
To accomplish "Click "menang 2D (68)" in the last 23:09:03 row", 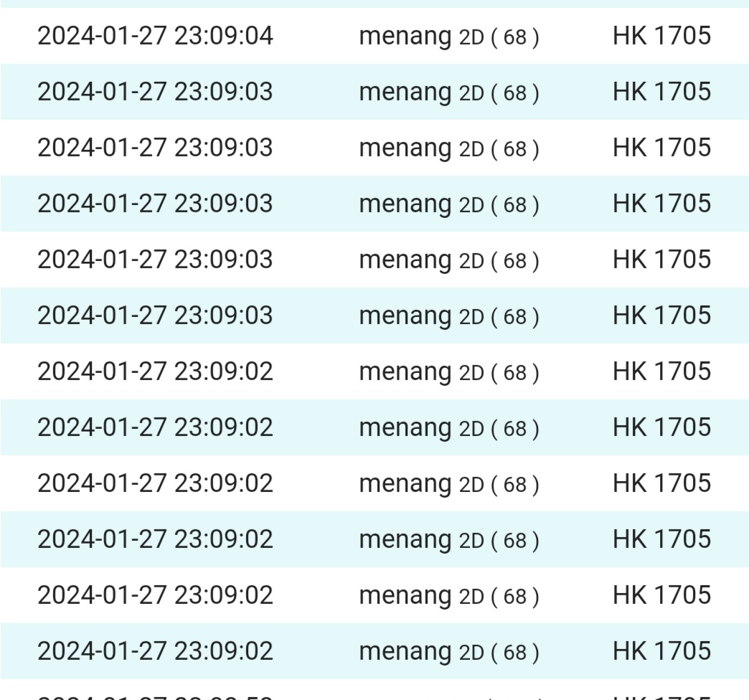I will (448, 316).
